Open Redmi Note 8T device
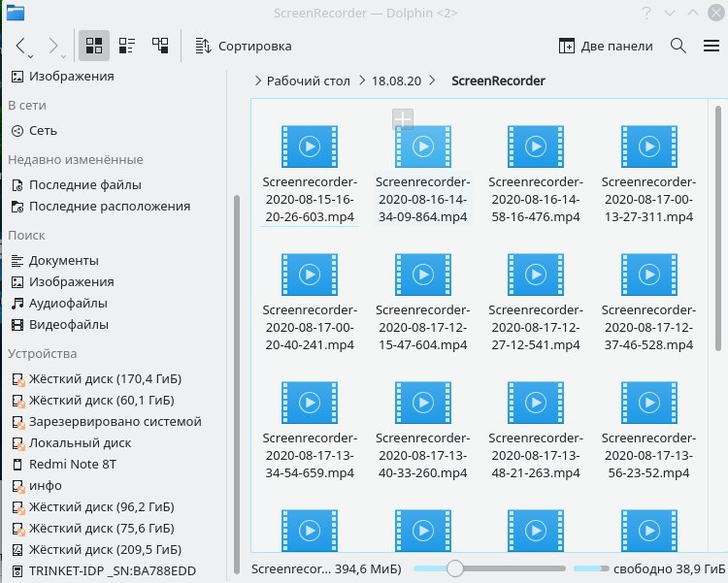Viewport: 728px width, 583px height. pos(63,465)
